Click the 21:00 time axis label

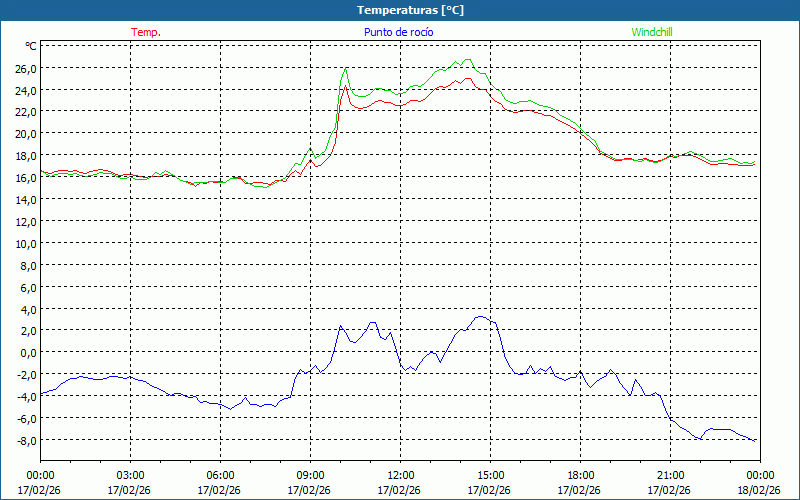point(670,475)
